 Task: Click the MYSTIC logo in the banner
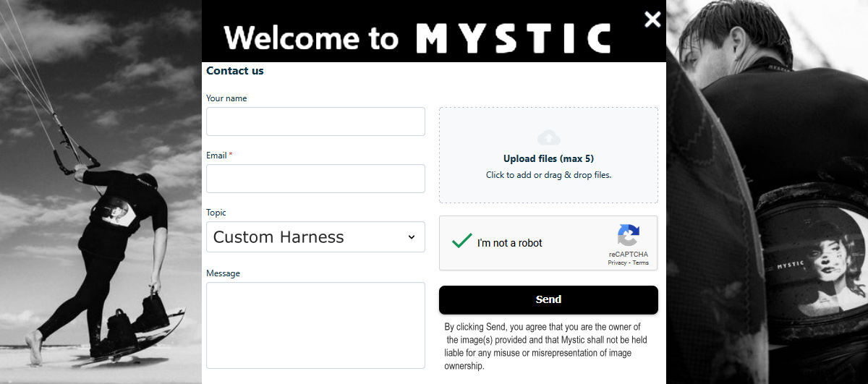point(514,38)
